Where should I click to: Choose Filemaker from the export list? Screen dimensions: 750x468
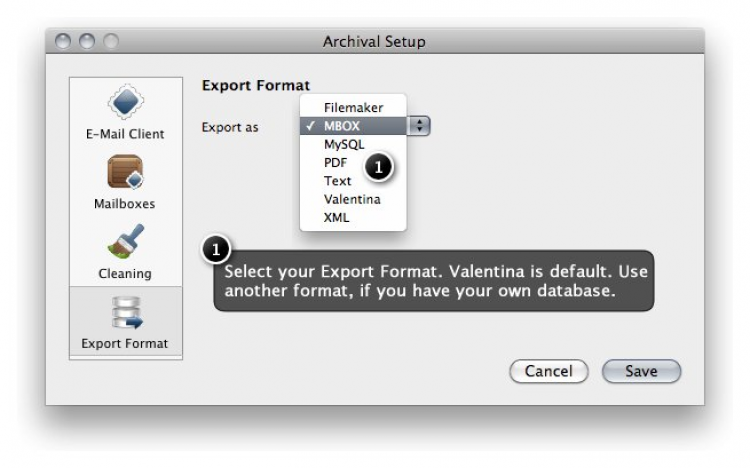[353, 107]
